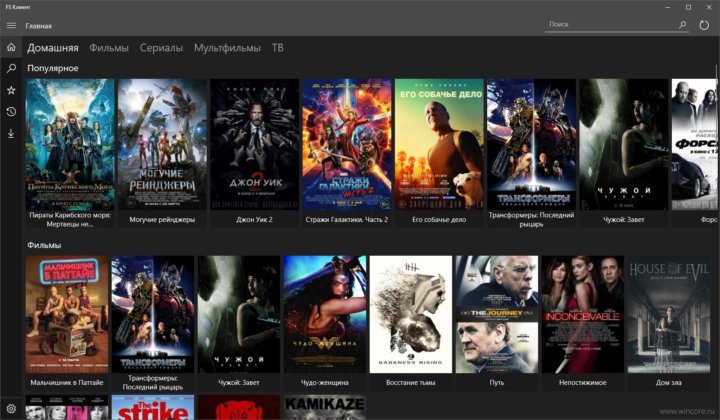The height and width of the screenshot is (420, 720).
Task: Switch to the Сериалы tab
Action: tap(161, 47)
